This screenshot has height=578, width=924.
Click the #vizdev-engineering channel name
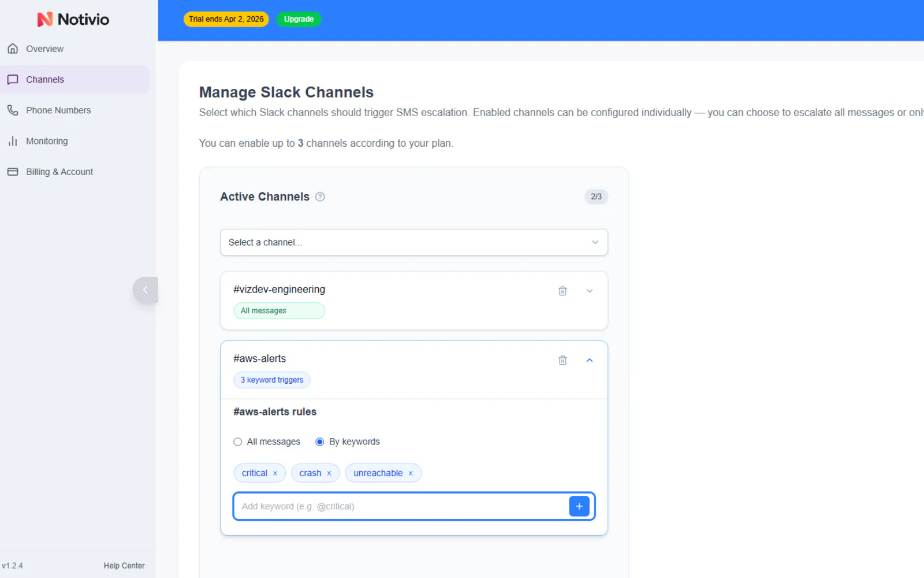pyautogui.click(x=279, y=290)
